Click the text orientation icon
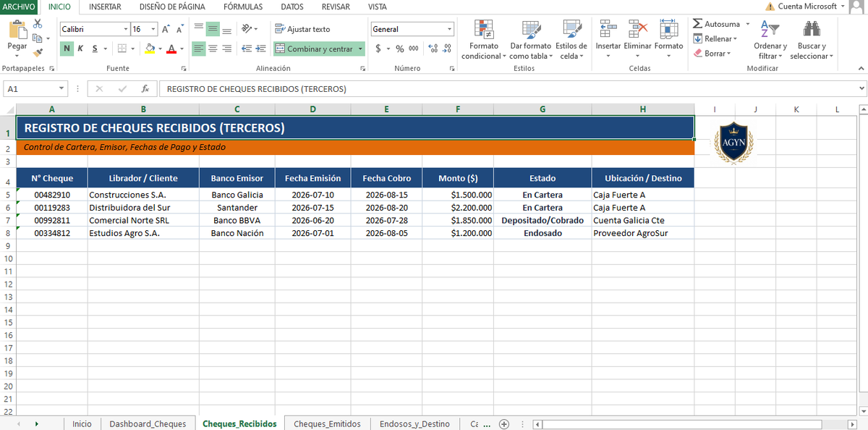 coord(247,29)
